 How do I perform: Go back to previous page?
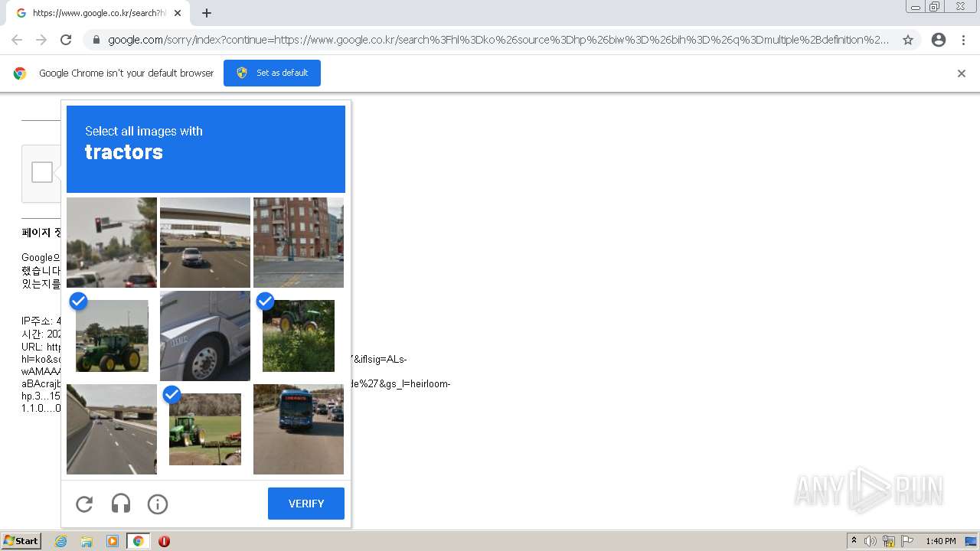tap(17, 40)
